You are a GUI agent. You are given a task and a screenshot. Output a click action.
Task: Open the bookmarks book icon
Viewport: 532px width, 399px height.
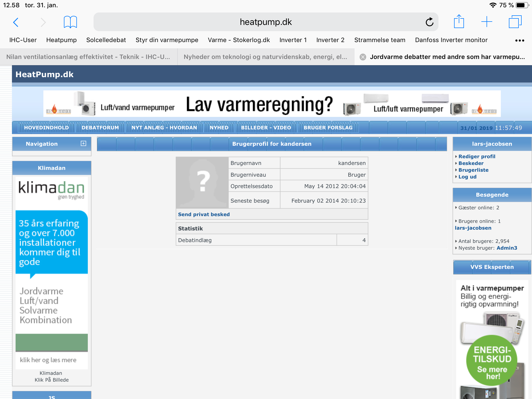coord(70,22)
